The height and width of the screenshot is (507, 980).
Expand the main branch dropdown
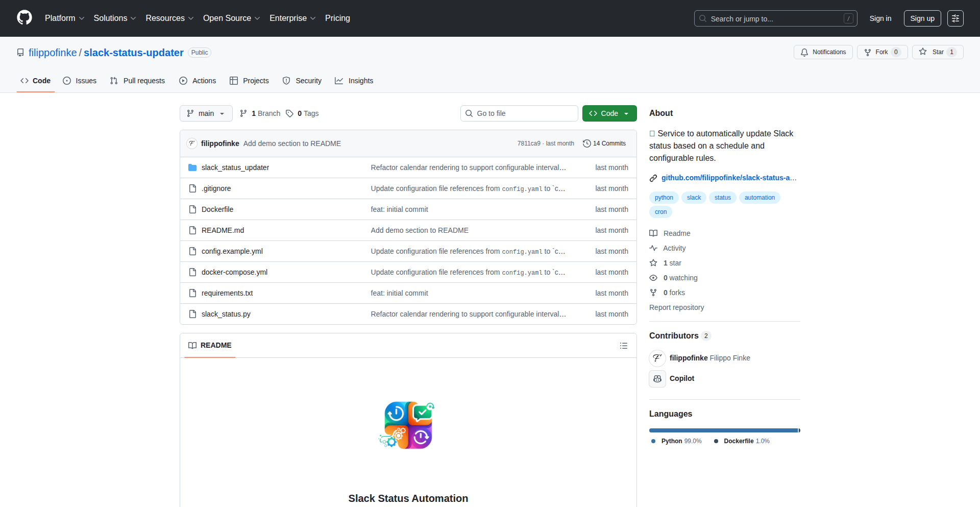tap(206, 113)
